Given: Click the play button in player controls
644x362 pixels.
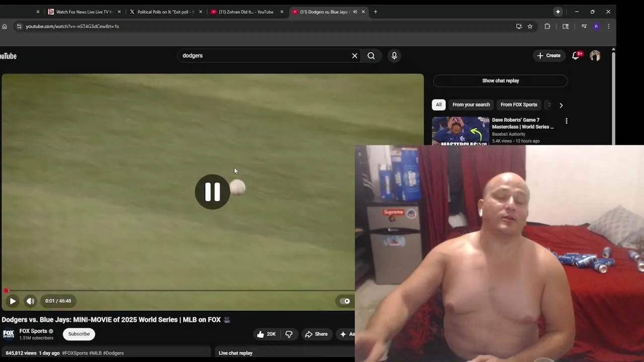Looking at the screenshot, I should click(13, 301).
